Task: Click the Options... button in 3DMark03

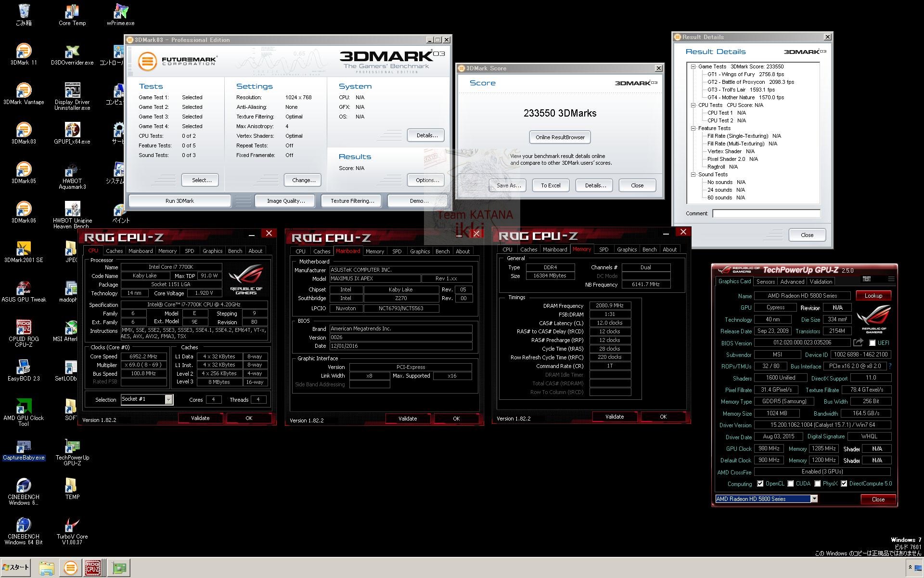Action: pos(426,180)
